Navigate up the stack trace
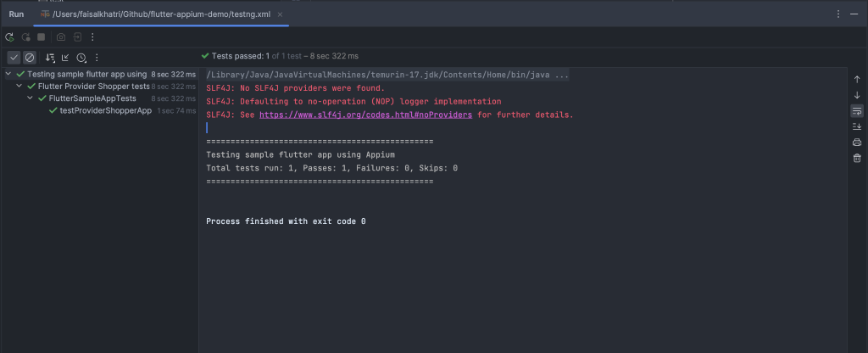The width and height of the screenshot is (868, 353). (857, 79)
